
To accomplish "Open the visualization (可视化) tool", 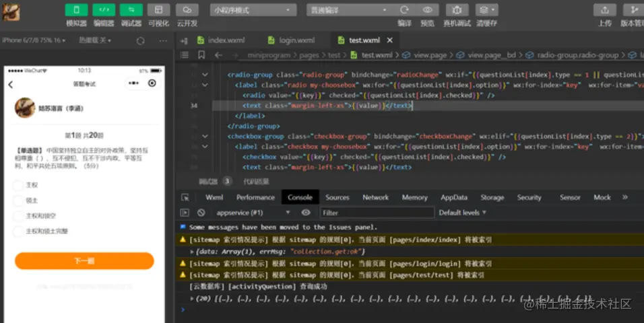I will (158, 10).
